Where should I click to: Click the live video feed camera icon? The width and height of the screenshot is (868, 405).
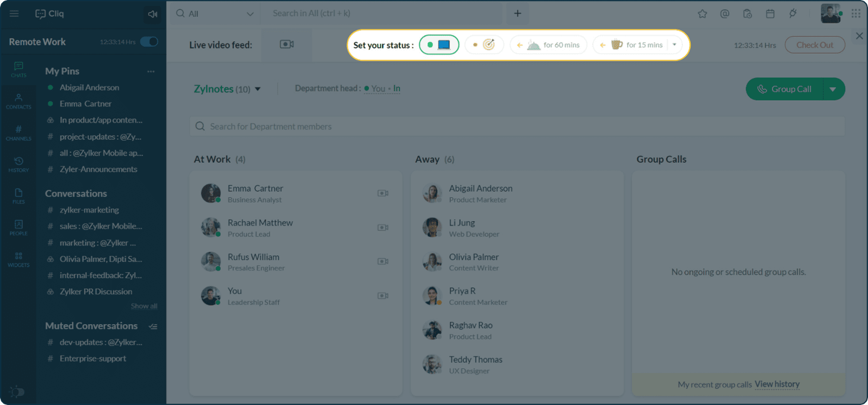tap(286, 44)
